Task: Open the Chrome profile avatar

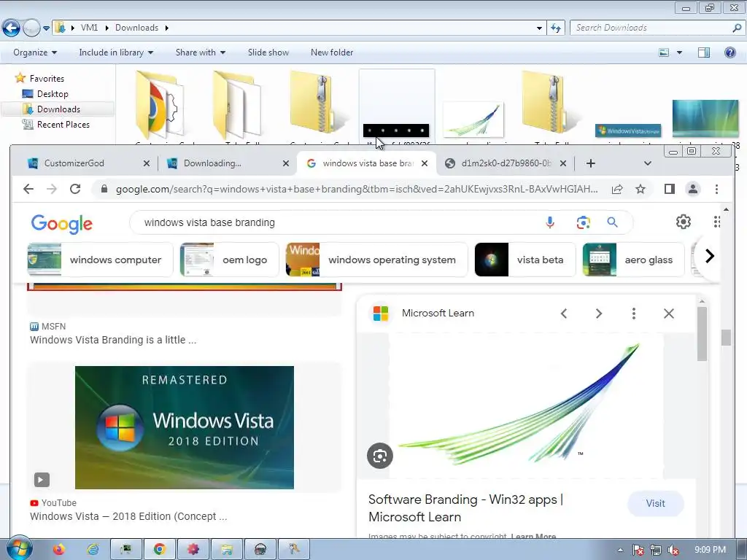Action: pyautogui.click(x=693, y=189)
